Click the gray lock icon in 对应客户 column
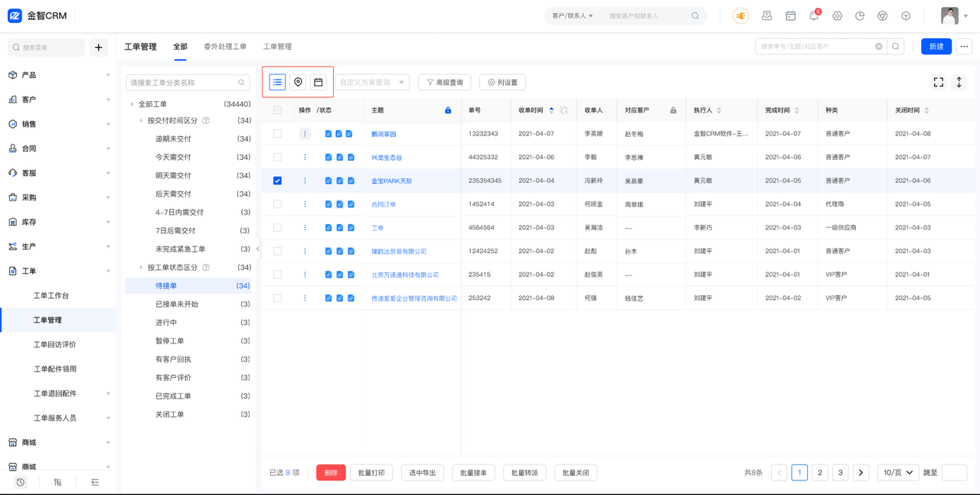The height and width of the screenshot is (495, 980). pos(673,110)
